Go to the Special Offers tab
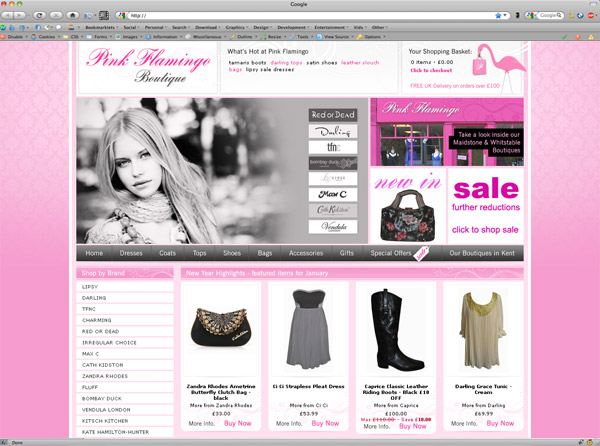600x446 pixels. (392, 253)
